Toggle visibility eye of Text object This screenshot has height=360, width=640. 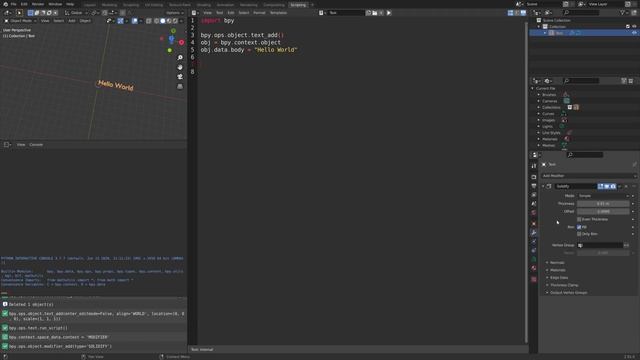click(x=634, y=33)
